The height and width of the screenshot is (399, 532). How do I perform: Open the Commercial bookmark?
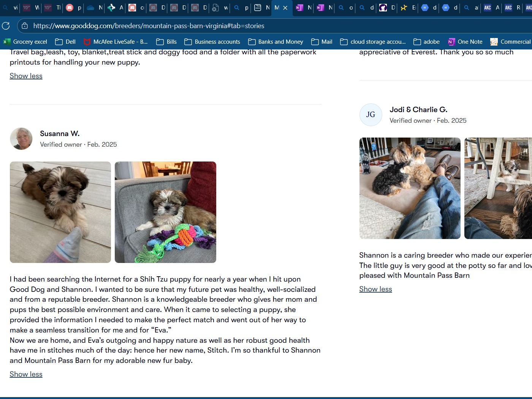coord(510,42)
